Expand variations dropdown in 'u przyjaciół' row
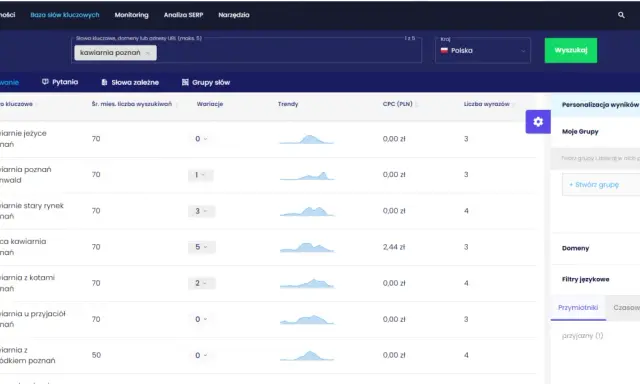 [x=201, y=319]
